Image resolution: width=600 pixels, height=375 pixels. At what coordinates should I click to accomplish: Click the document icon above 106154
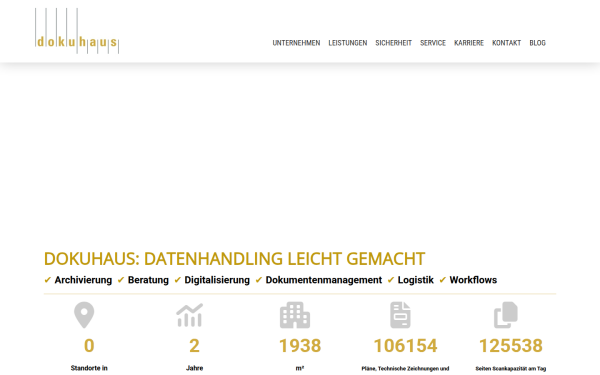400,315
